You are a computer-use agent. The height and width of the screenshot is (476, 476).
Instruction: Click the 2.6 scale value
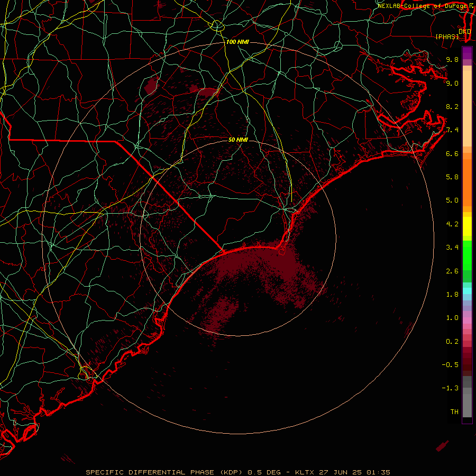(x=452, y=271)
